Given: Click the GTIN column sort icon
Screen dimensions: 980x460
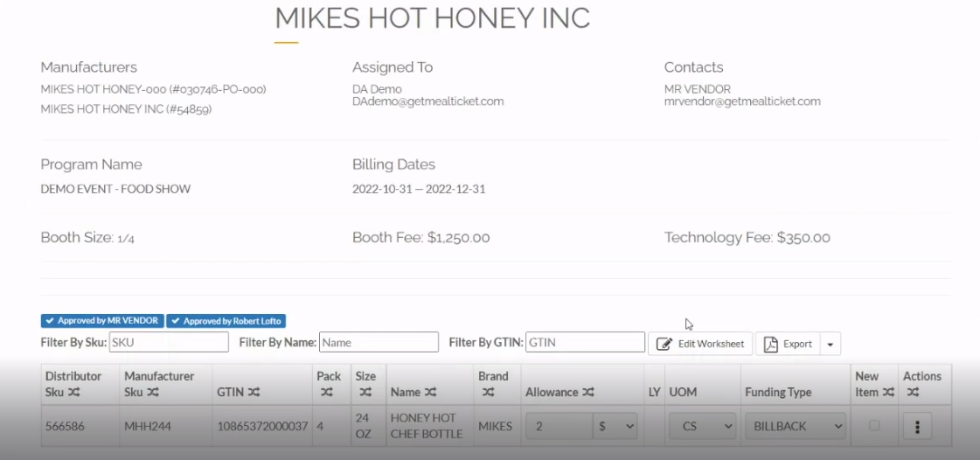Looking at the screenshot, I should coord(254,393).
